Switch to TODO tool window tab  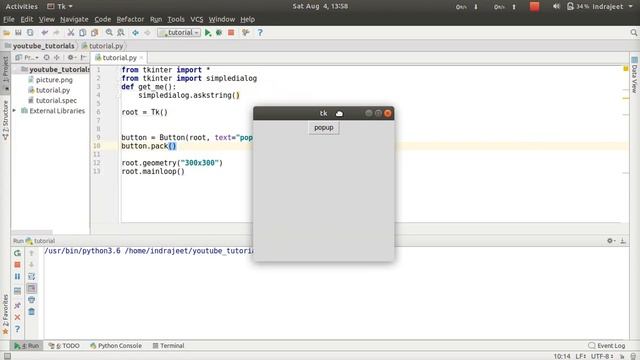[64, 346]
